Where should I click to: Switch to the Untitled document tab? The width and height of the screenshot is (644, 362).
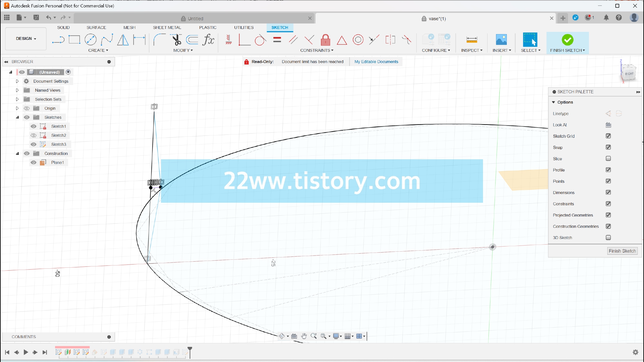(195, 19)
